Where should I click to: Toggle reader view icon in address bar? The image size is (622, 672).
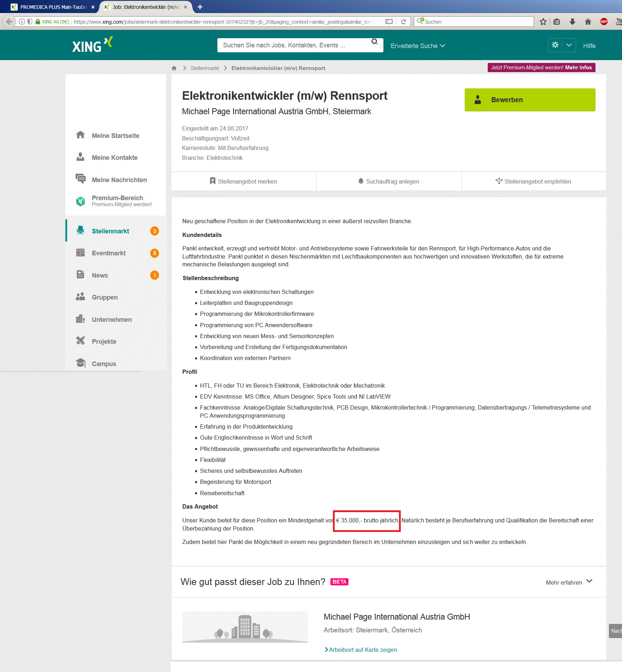click(x=389, y=22)
